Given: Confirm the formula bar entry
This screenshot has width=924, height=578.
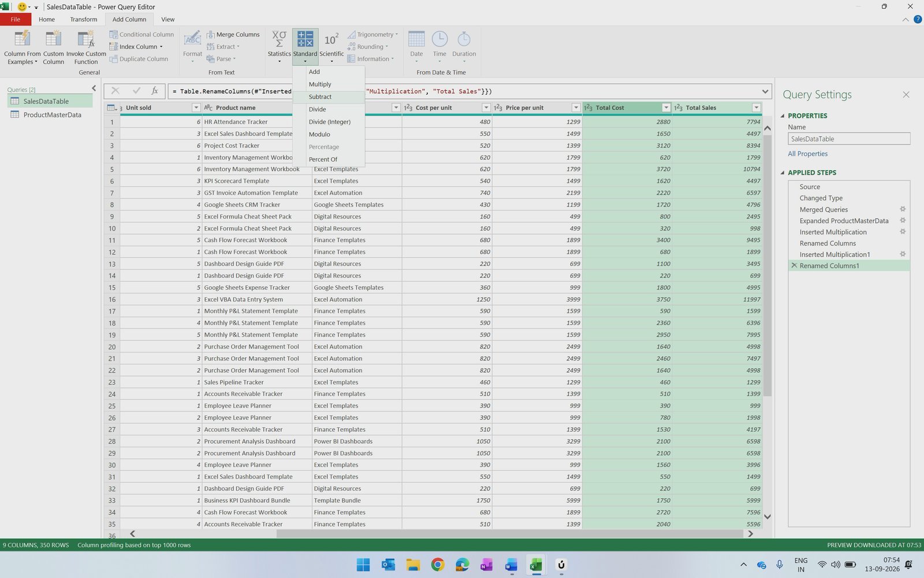Looking at the screenshot, I should [x=136, y=91].
